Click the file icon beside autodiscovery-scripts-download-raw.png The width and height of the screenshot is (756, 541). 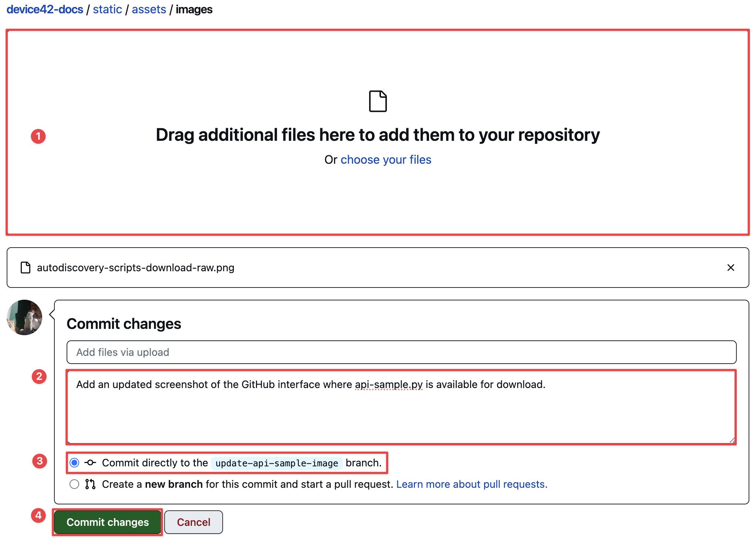coord(26,268)
